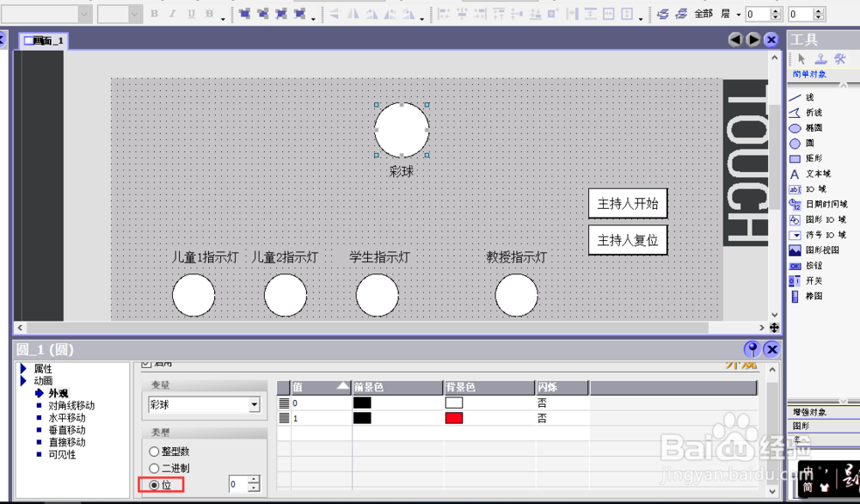860x504 pixels.
Task: Click the underline U toolbar icon
Action: [192, 14]
